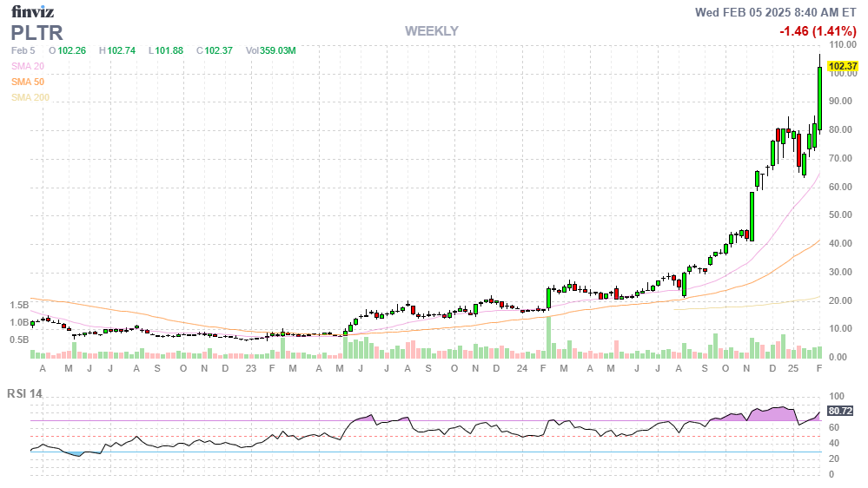This screenshot has width=868, height=488.
Task: Click the Feb 5 date label
Action: coord(23,51)
